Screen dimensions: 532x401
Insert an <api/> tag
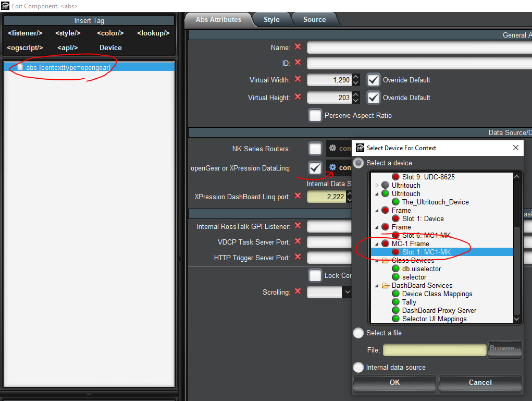point(68,47)
